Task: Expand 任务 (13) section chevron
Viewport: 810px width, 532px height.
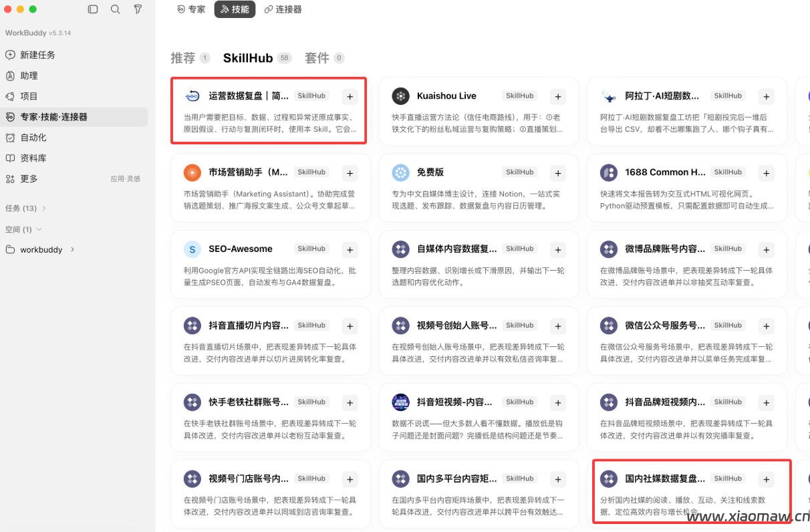Action: (x=44, y=209)
